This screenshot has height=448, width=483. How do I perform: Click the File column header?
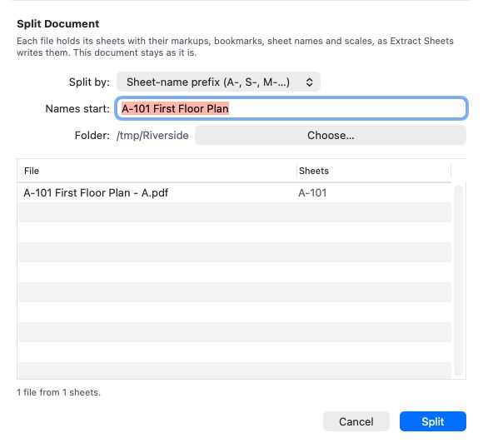157,171
